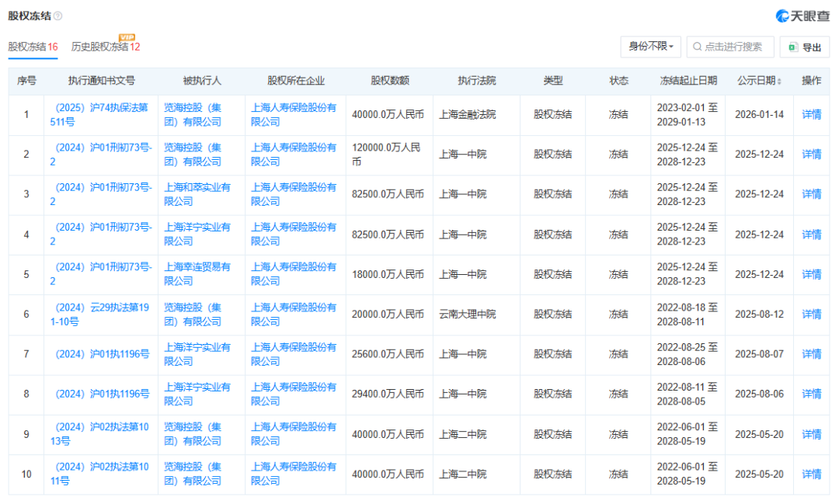This screenshot has height=504, width=839.
Task: Open 详情 for the 云南大理中院 record
Action: pyautogui.click(x=810, y=315)
